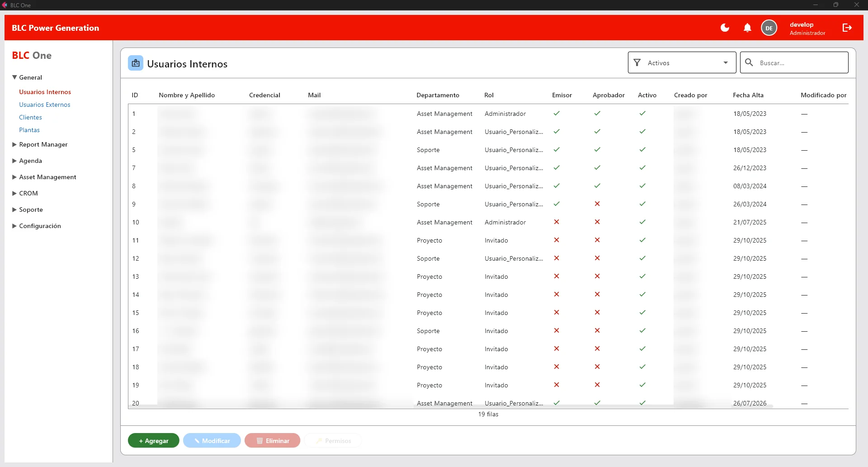Open notifications via the bell icon

pos(747,28)
